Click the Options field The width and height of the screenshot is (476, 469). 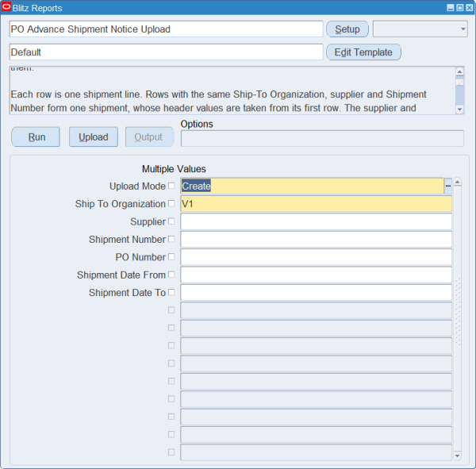[322, 139]
